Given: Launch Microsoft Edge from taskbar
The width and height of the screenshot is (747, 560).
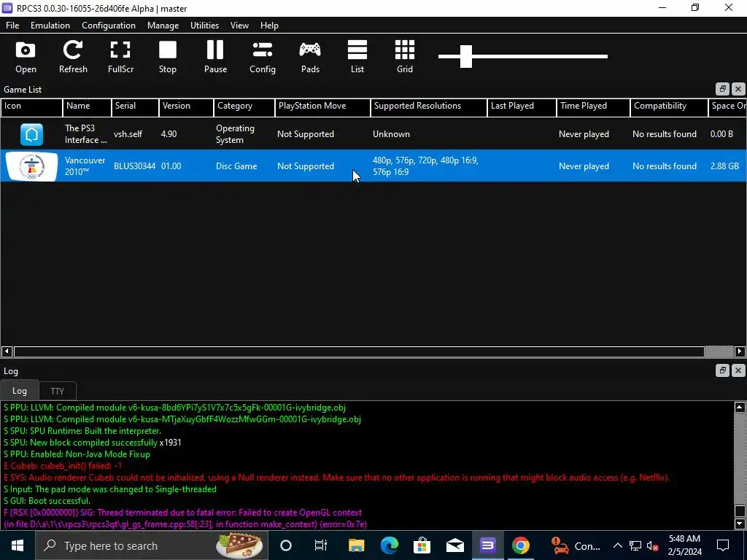Looking at the screenshot, I should 390,545.
